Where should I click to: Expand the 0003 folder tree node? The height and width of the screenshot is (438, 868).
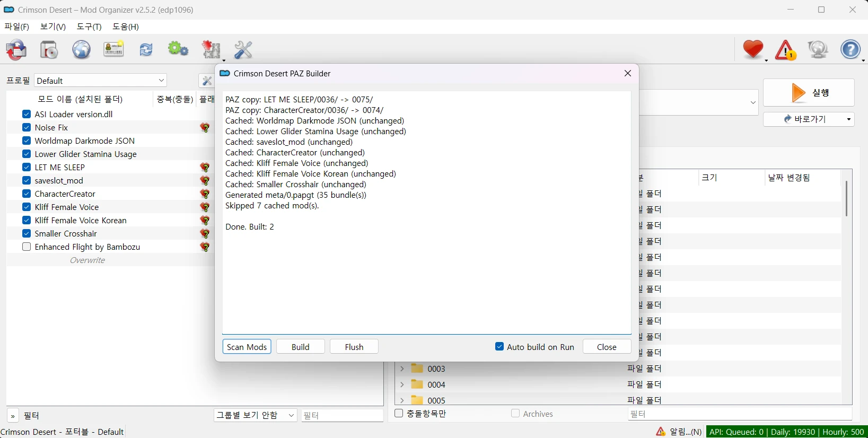coord(402,369)
